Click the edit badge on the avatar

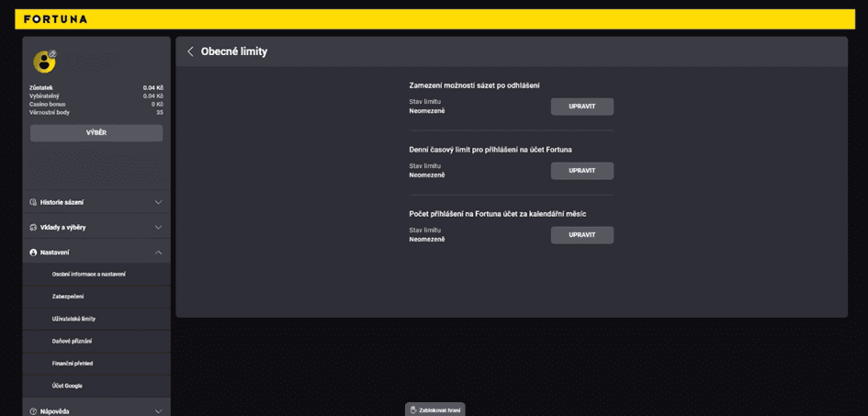coord(52,53)
